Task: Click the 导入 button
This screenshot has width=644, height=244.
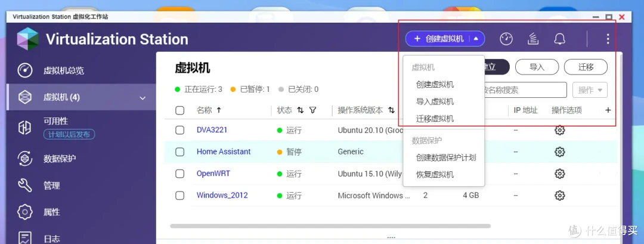Action: [x=537, y=67]
